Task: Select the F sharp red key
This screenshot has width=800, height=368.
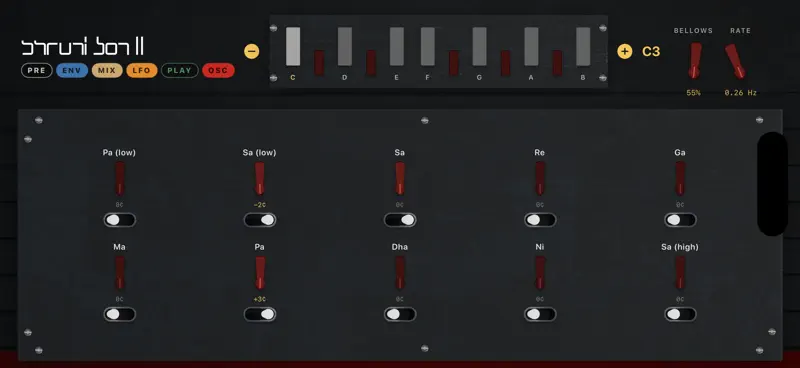Action: coord(454,63)
